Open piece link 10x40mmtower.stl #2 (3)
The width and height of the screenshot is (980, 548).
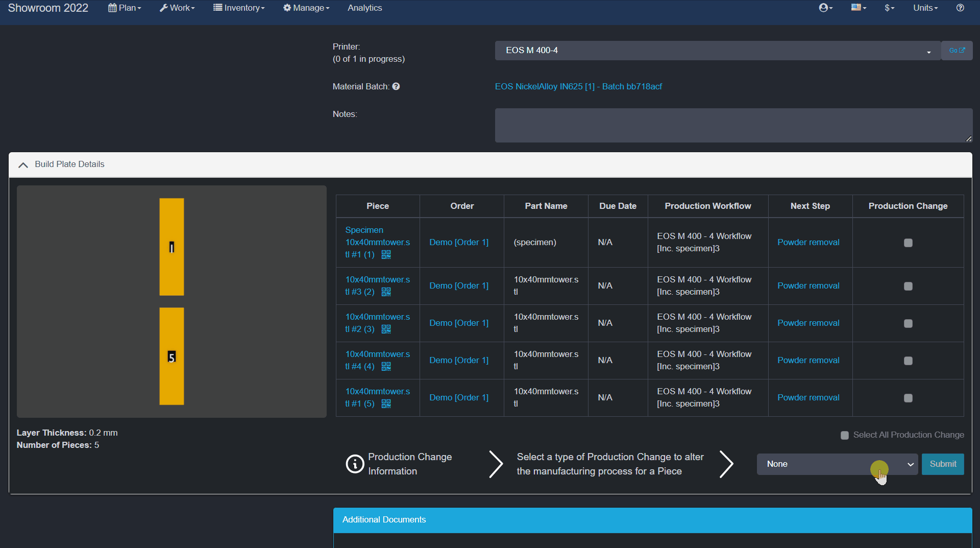377,323
